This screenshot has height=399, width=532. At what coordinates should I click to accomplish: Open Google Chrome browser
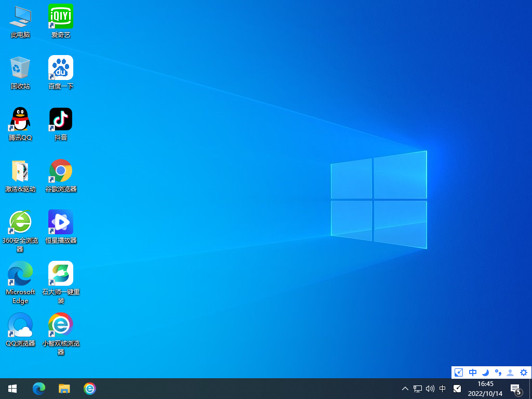[x=61, y=170]
